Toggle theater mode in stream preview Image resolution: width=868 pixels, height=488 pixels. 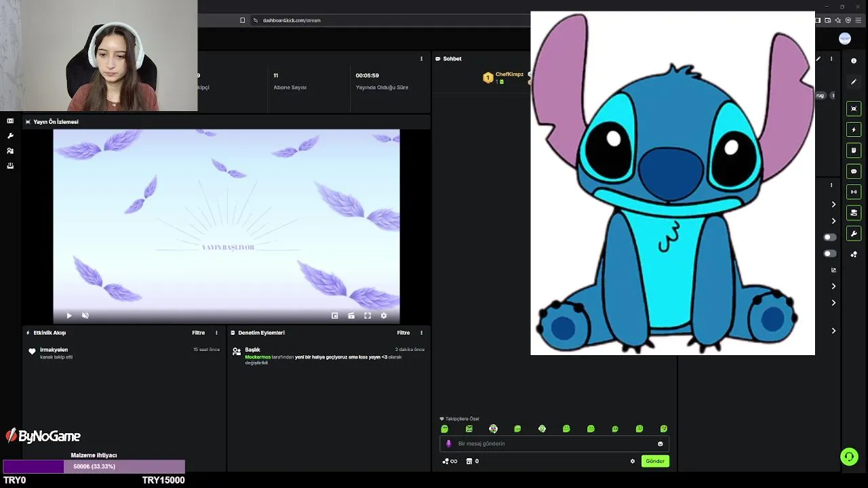point(351,315)
